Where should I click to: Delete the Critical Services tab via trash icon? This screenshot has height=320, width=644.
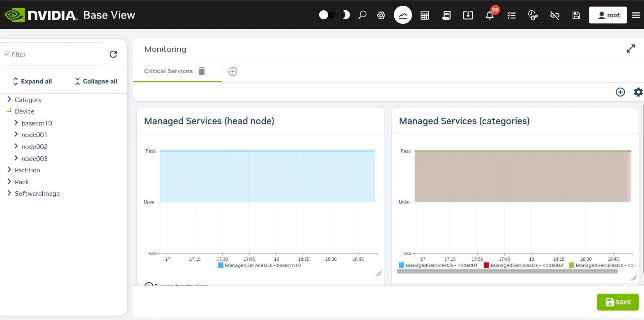click(202, 71)
